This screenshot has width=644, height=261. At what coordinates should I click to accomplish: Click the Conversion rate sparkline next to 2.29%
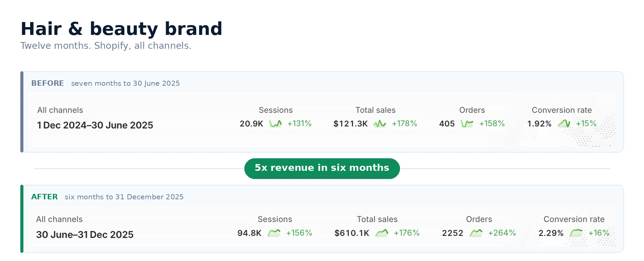click(576, 233)
